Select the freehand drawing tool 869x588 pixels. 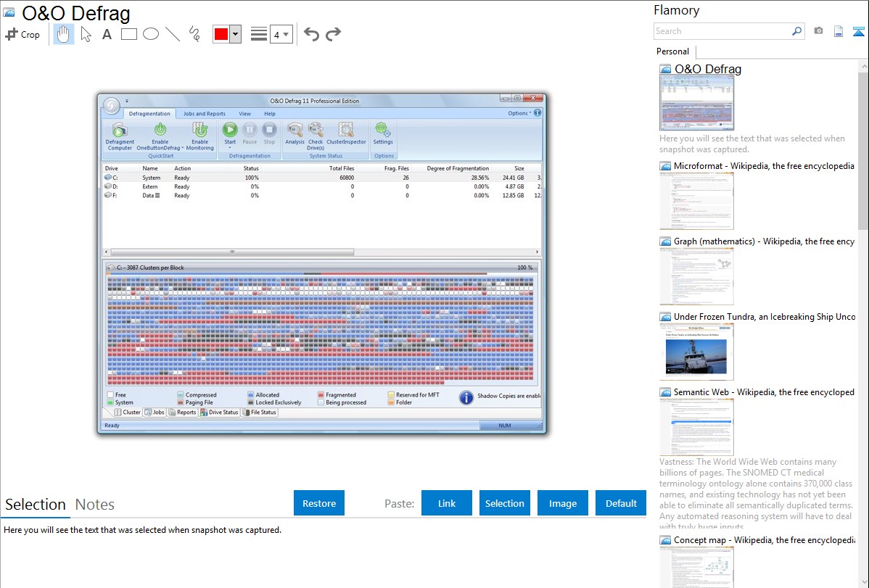click(x=194, y=34)
